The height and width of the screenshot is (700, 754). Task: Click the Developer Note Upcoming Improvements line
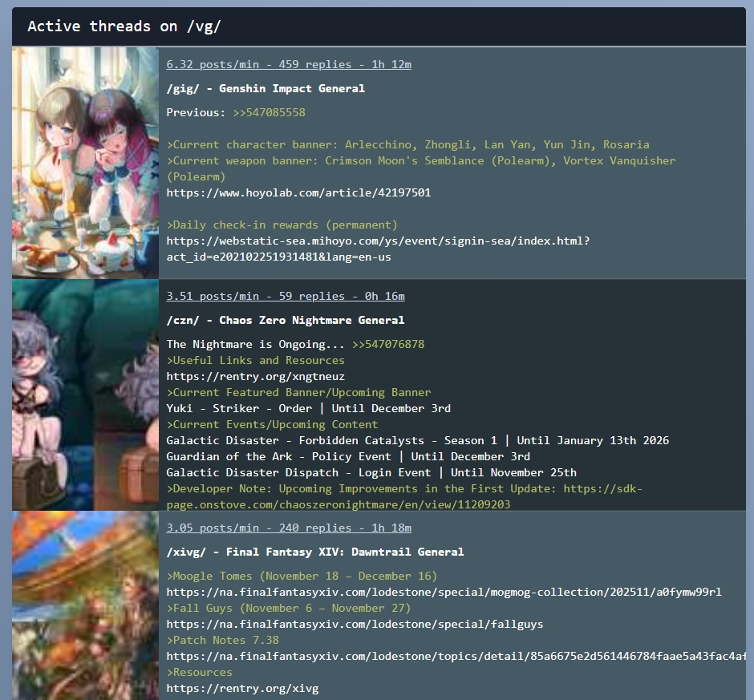(404, 496)
